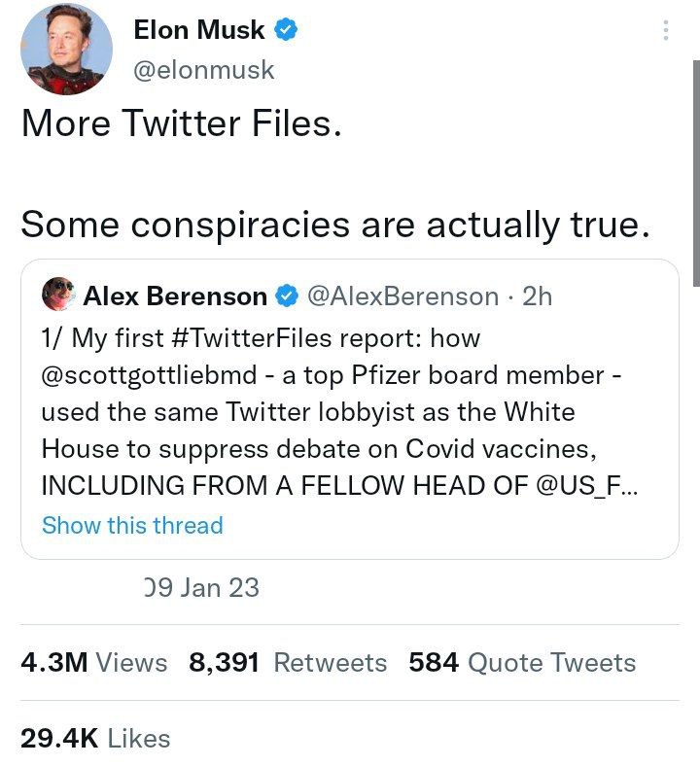Image resolution: width=700 pixels, height=766 pixels.
Task: Click Alex Berenson's verified checkmark badge
Action: (289, 296)
